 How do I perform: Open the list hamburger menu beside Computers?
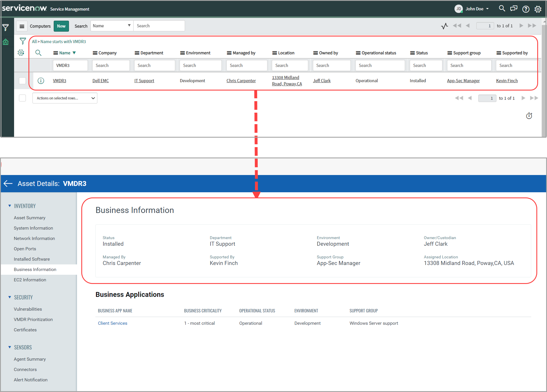point(22,26)
